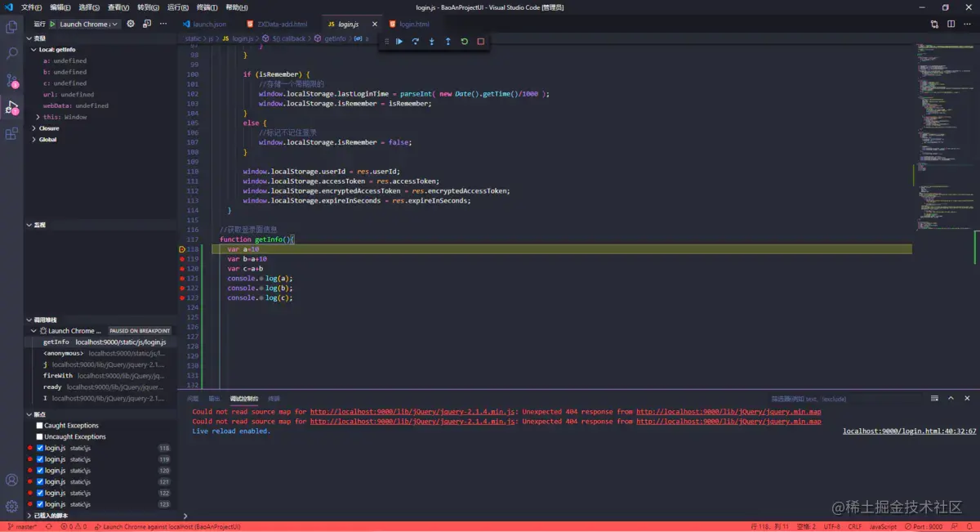Open launch.json via the gear icon
Viewport: 980px width, 532px height.
point(130,24)
